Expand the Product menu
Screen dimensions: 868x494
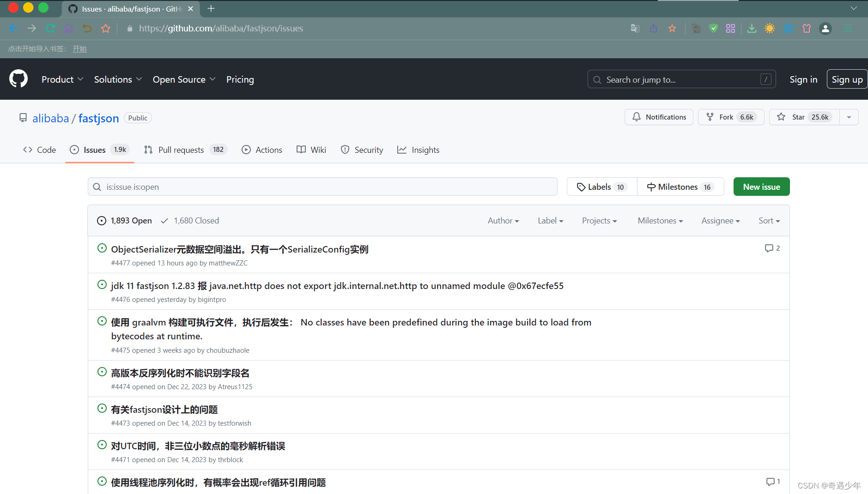(62, 79)
